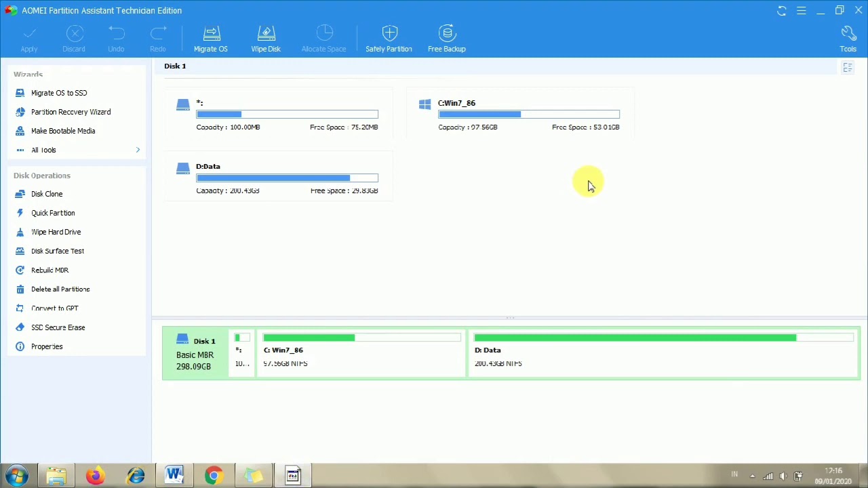
Task: Click the Discard toolbar icon
Action: pos(75,33)
